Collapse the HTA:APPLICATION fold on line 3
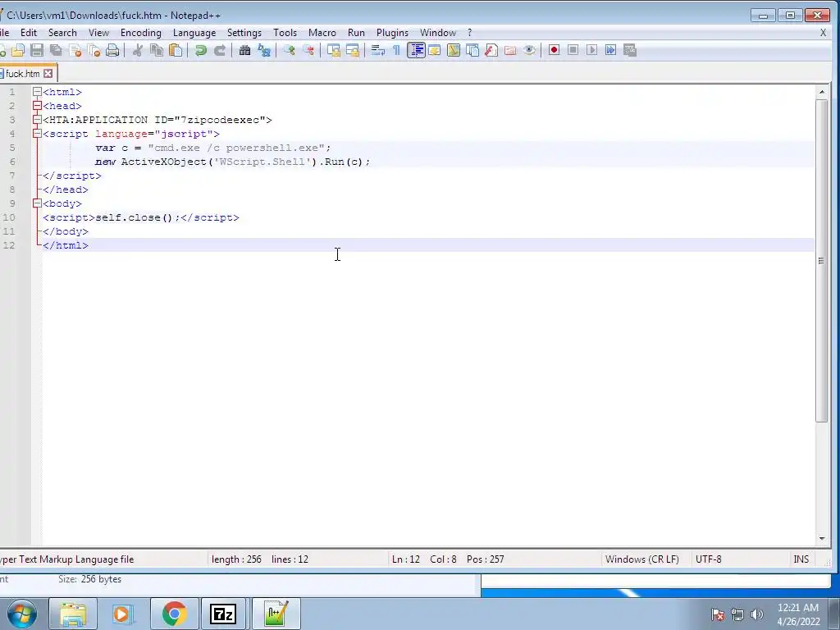 (x=37, y=120)
